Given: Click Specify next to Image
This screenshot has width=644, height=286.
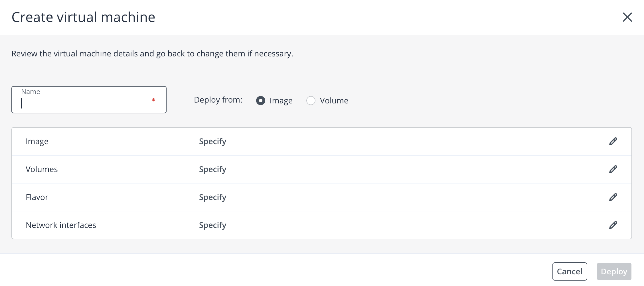Looking at the screenshot, I should point(212,141).
